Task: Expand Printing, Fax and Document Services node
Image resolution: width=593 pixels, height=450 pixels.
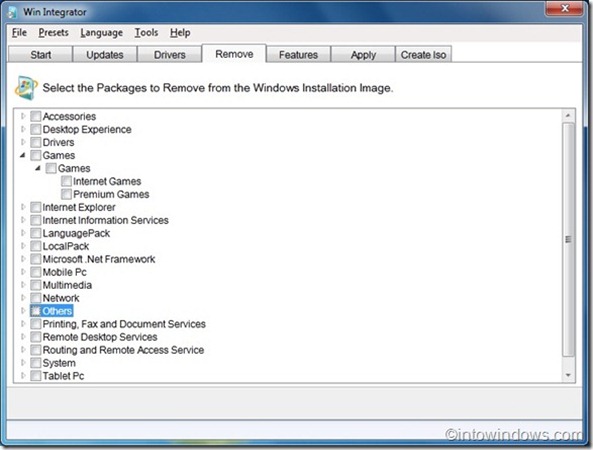Action: (23, 323)
